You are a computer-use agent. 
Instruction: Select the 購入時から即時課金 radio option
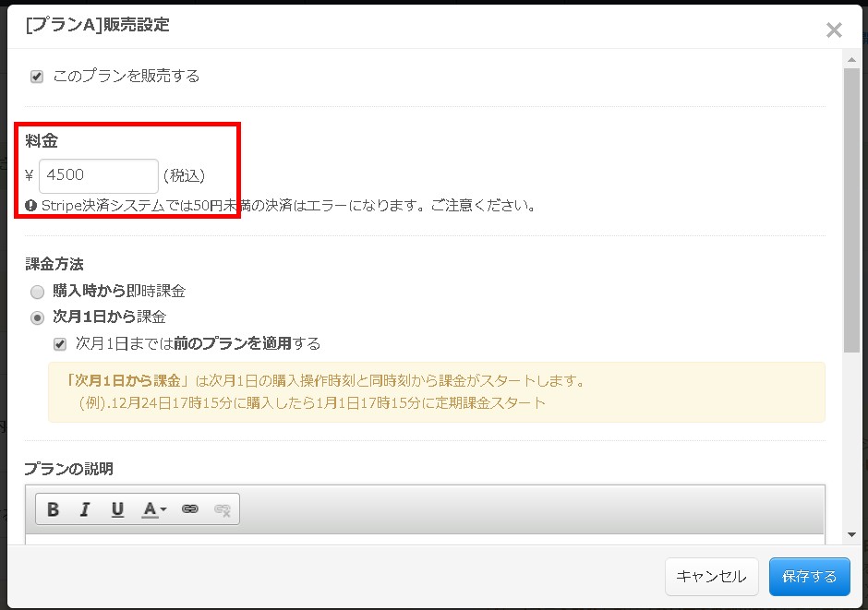click(37, 292)
